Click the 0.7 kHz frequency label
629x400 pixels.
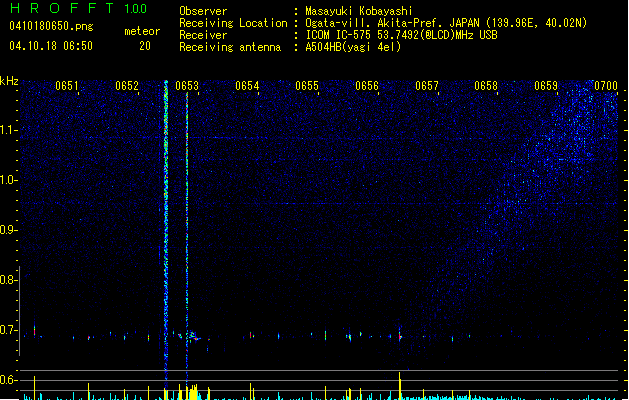coord(8,330)
